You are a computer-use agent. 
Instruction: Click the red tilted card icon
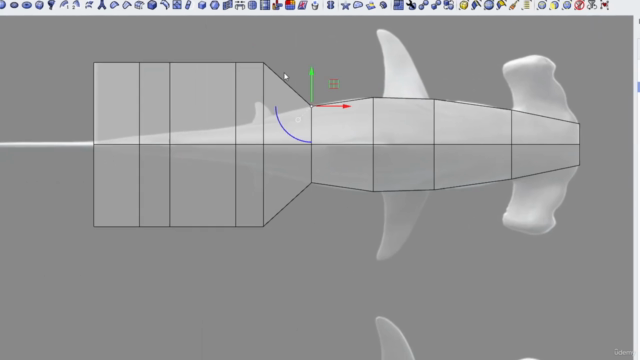(x=302, y=5)
